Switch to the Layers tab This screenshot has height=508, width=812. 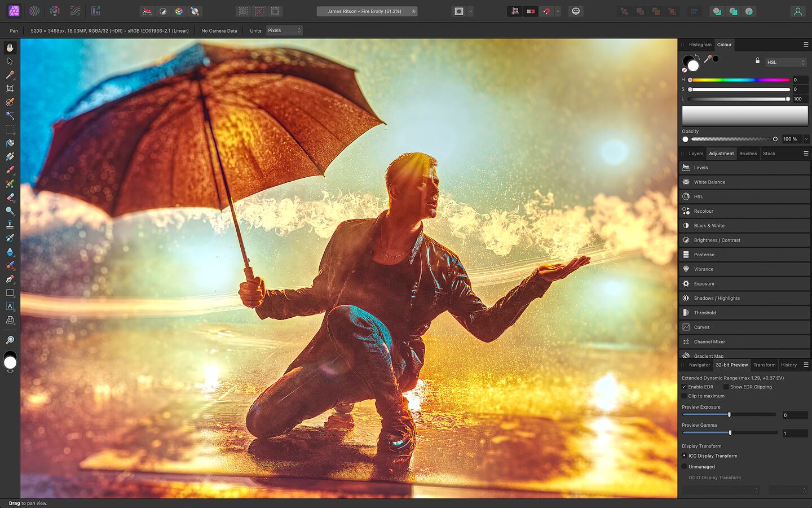[x=696, y=154]
